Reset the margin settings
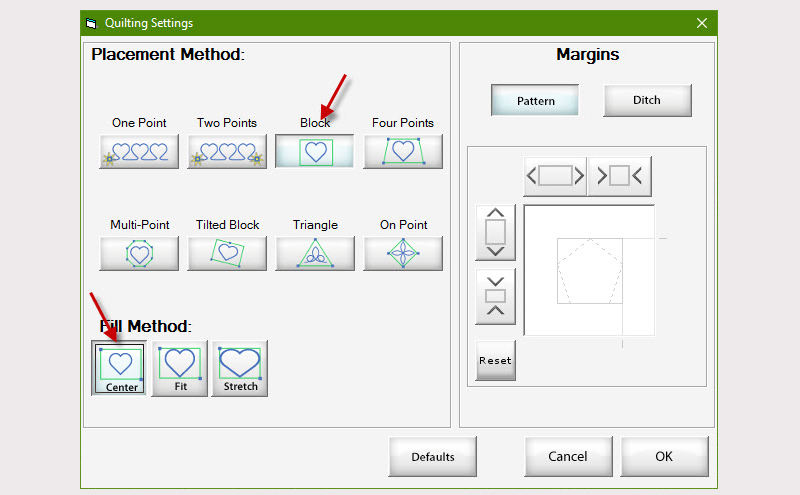 [496, 361]
